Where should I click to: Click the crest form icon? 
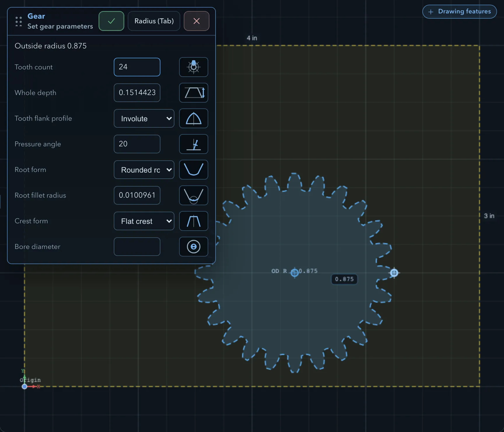click(193, 221)
